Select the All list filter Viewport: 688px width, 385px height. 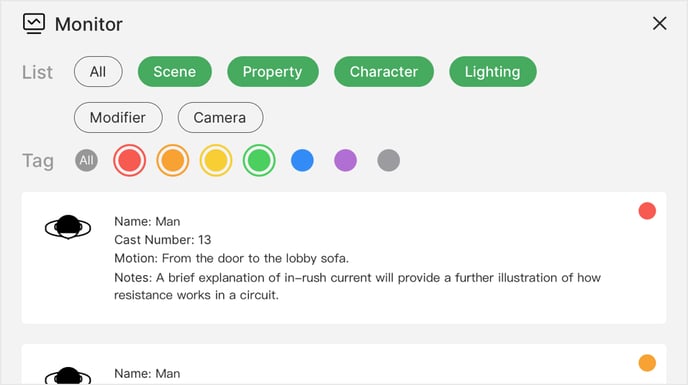tap(98, 72)
